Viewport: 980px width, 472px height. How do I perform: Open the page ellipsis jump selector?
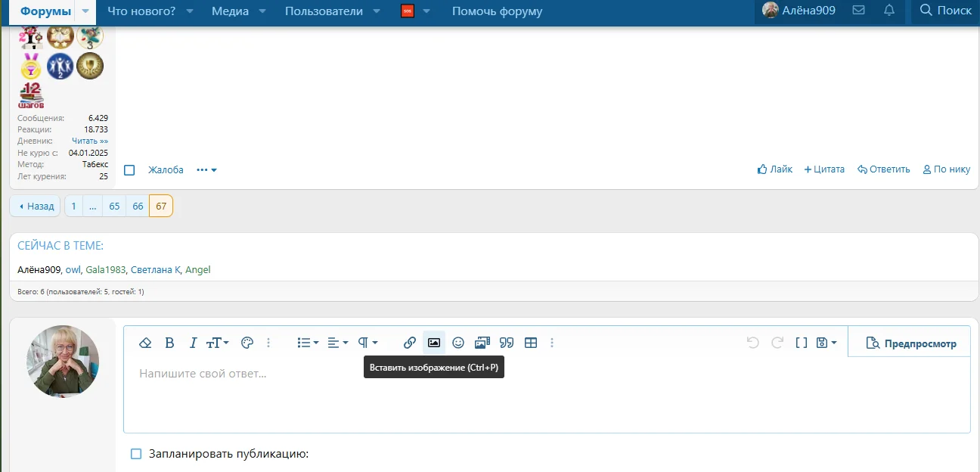tap(92, 206)
